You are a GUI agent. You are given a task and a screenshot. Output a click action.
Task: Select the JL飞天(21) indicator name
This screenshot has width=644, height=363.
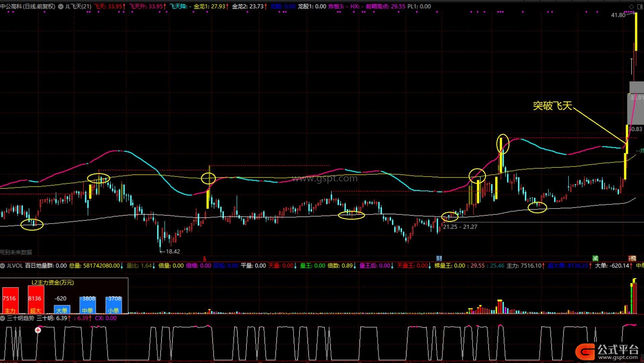78,6
